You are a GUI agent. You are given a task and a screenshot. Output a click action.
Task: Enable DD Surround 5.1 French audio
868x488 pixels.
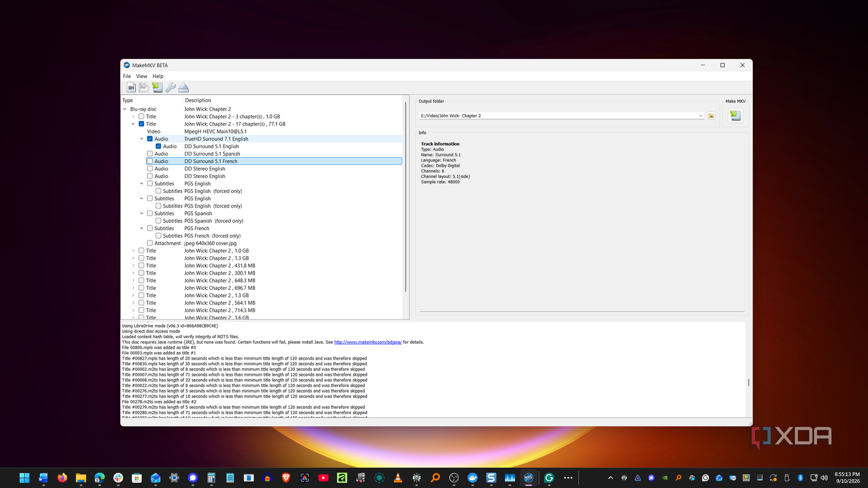coord(150,161)
